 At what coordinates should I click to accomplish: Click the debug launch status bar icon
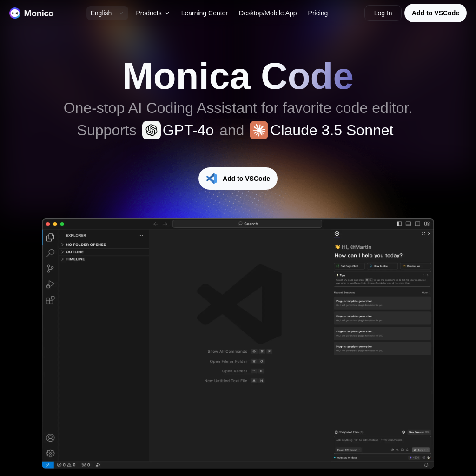click(98, 465)
